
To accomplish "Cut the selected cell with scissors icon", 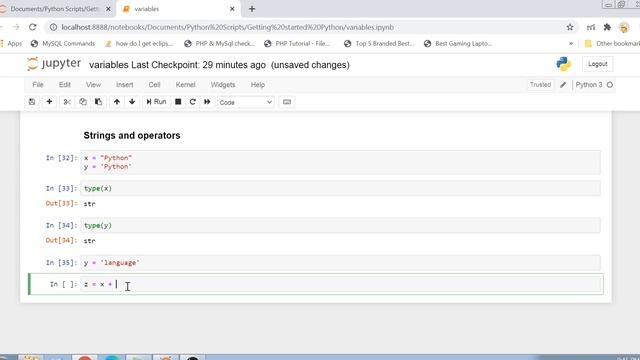I will [x=67, y=102].
